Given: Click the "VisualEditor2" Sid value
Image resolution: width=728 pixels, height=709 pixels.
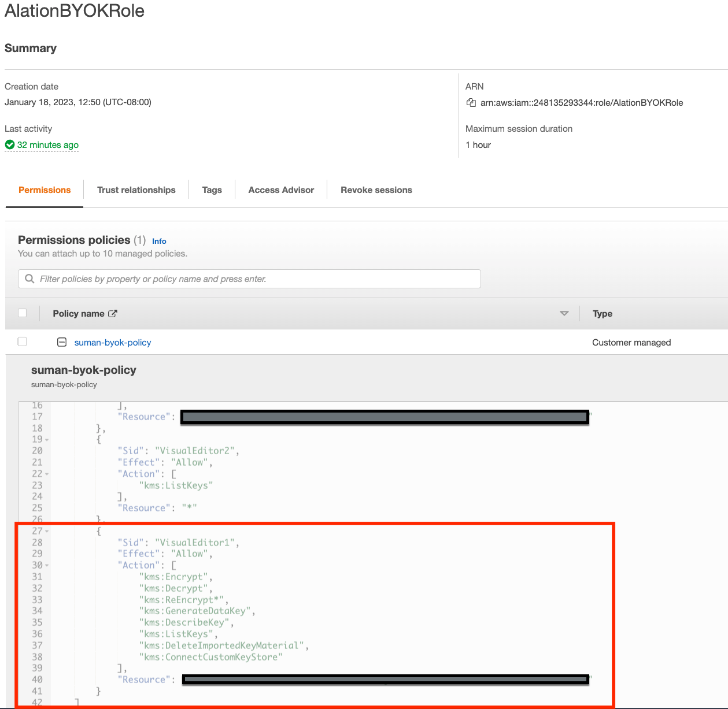Looking at the screenshot, I should point(195,451).
